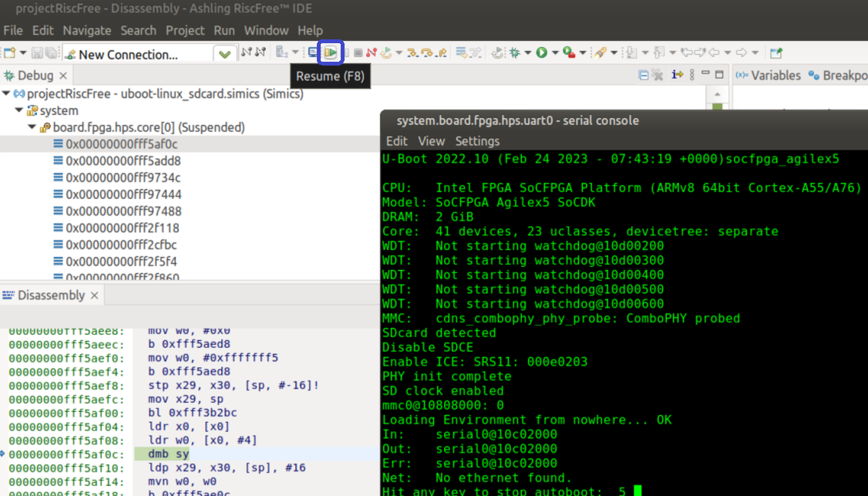Click the Debug bug icon in toolbar
The height and width of the screenshot is (496, 868).
514,52
